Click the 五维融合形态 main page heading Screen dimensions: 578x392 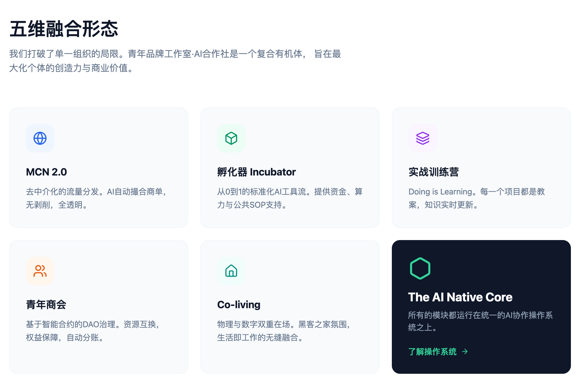pyautogui.click(x=64, y=29)
